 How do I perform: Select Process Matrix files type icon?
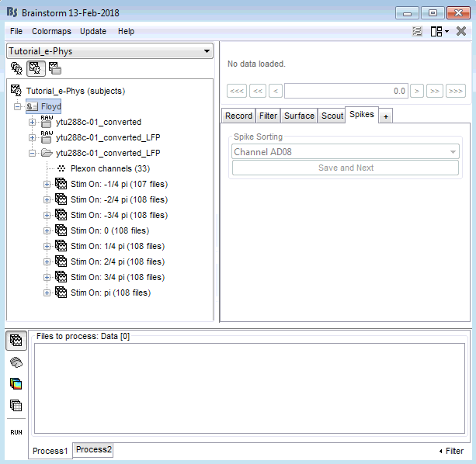pyautogui.click(x=16, y=405)
